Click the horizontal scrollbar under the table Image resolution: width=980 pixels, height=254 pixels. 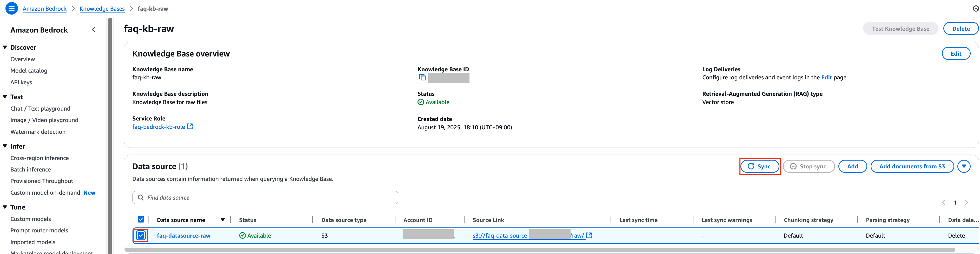(540, 250)
